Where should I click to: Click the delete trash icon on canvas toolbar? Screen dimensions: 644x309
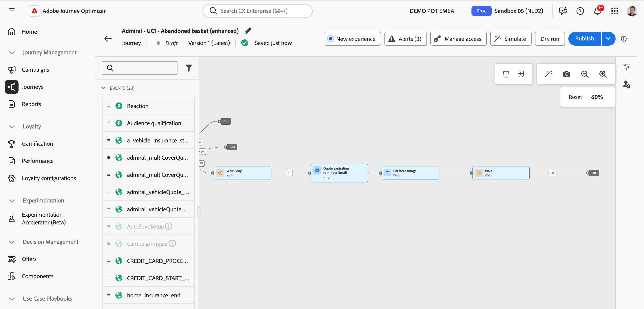pyautogui.click(x=506, y=74)
